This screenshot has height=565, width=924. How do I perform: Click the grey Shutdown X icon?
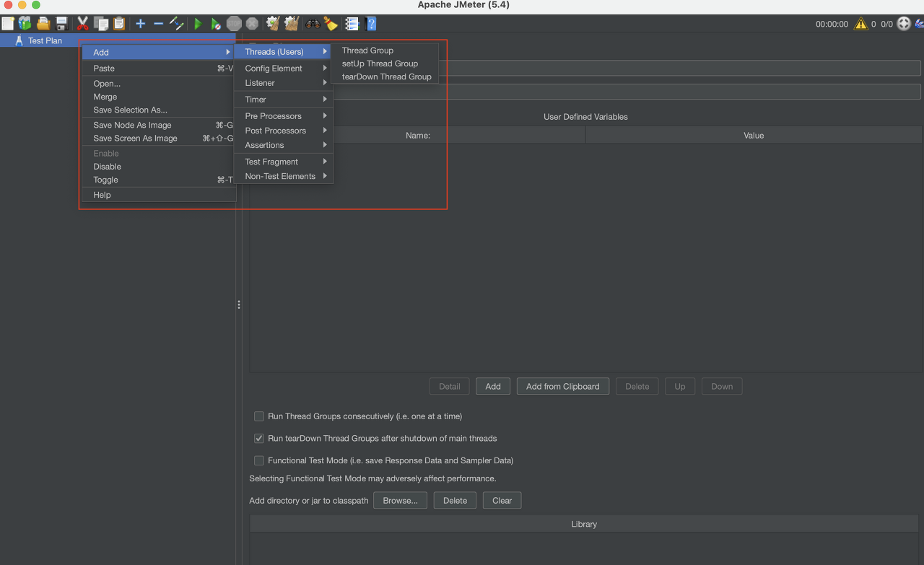coord(252,24)
